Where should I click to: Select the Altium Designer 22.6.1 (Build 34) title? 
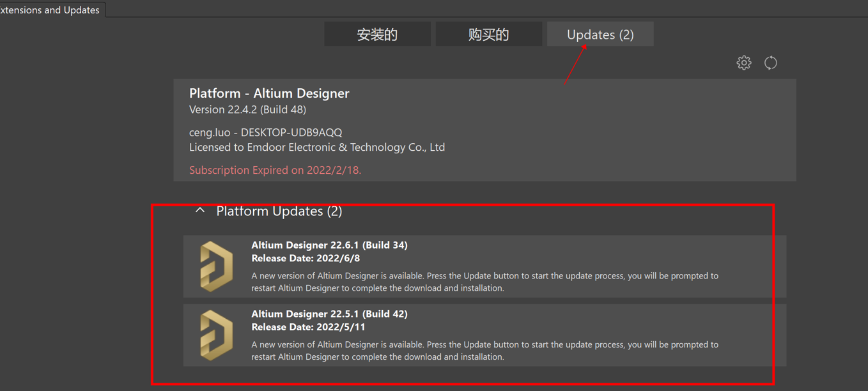(x=329, y=245)
